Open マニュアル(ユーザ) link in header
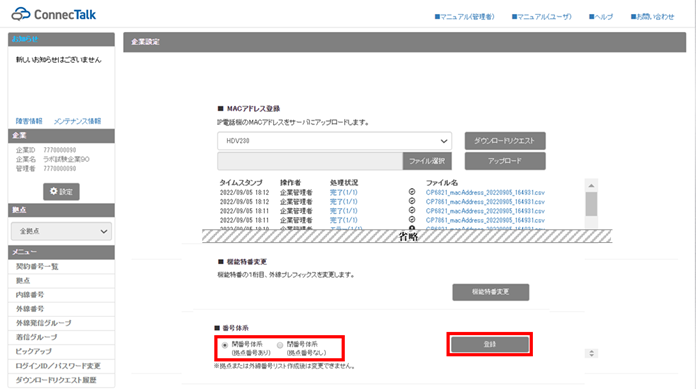This screenshot has height=389, width=696. 542,17
